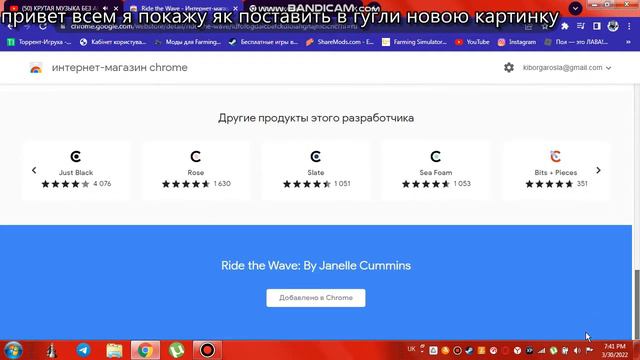Show previous themes with left carousel arrow
The height and width of the screenshot is (360, 640).
[34, 170]
